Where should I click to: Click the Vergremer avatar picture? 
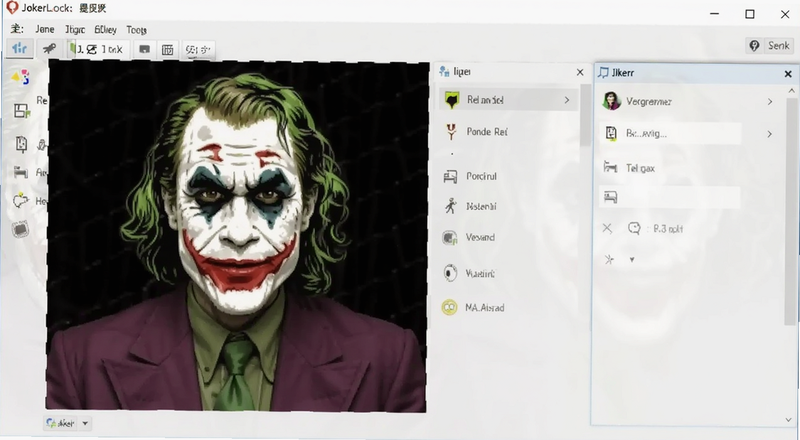tap(611, 101)
